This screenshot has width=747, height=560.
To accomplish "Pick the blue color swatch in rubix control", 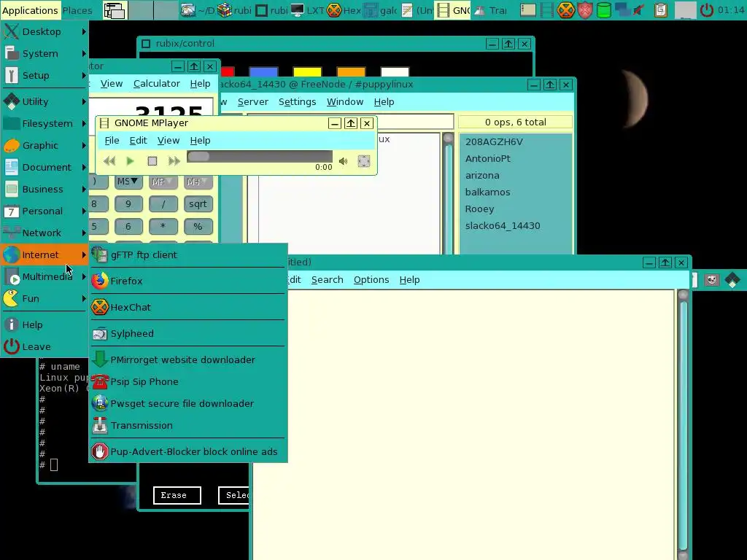I will click(x=263, y=72).
